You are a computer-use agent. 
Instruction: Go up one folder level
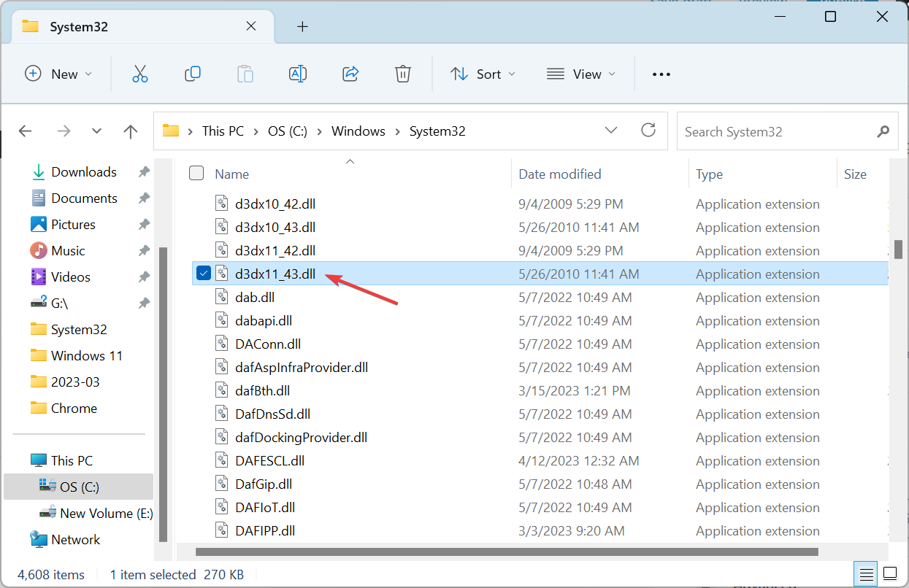[131, 131]
